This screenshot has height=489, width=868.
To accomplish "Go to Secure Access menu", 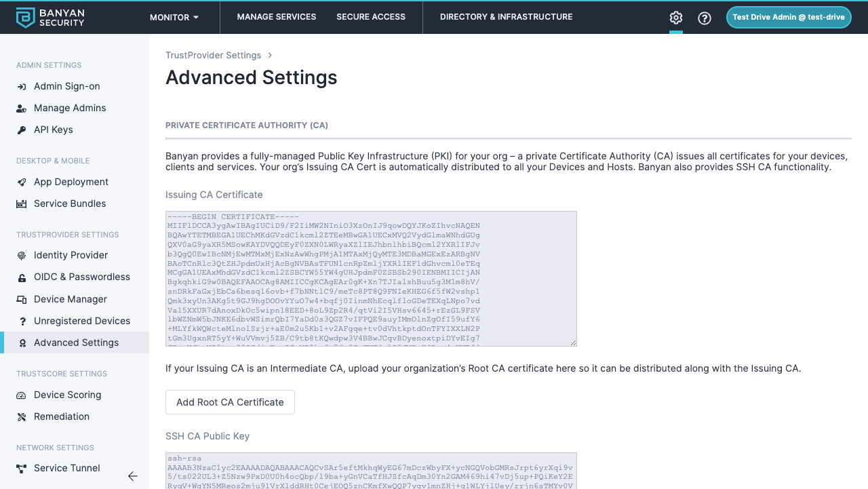I will click(x=371, y=17).
